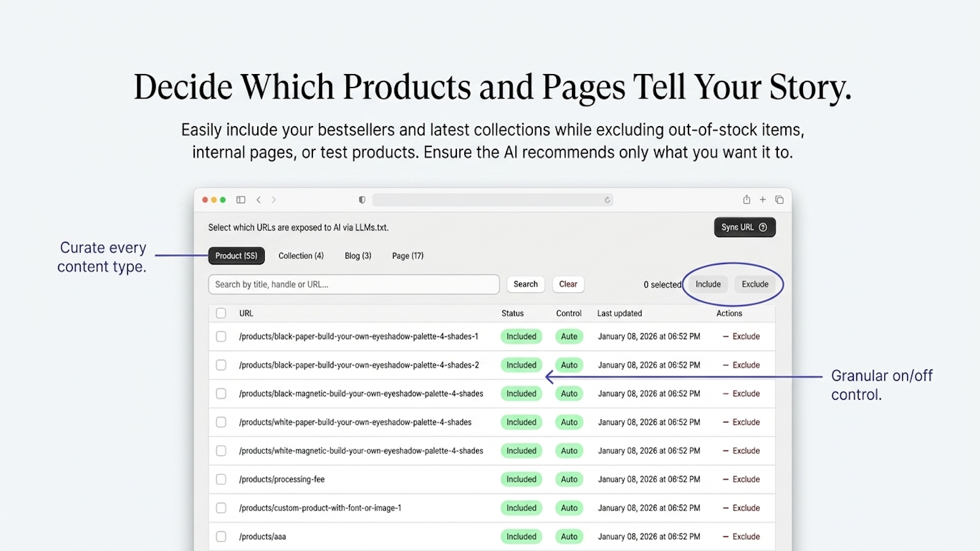This screenshot has height=551, width=980.
Task: Tick the checkbox for /products/aaa
Action: tap(221, 536)
